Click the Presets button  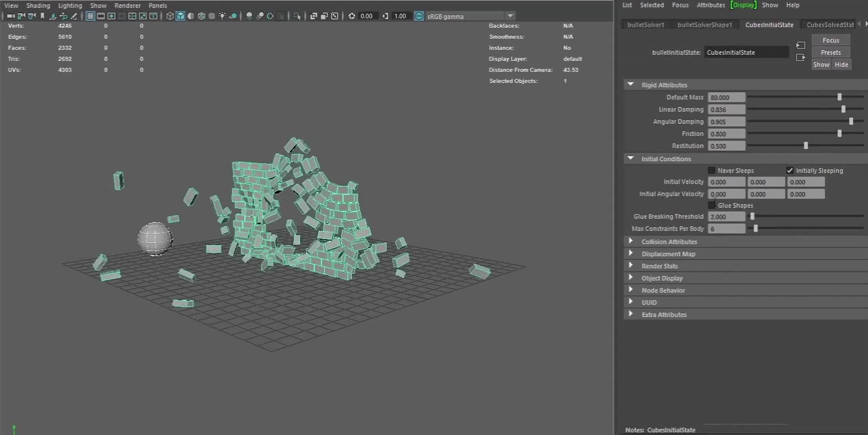pos(830,52)
